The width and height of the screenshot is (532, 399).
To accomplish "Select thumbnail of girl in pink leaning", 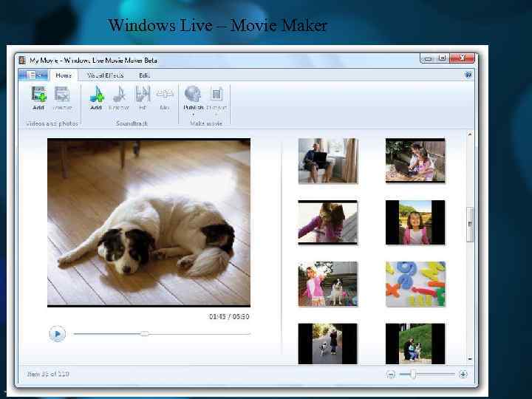I will (x=328, y=222).
